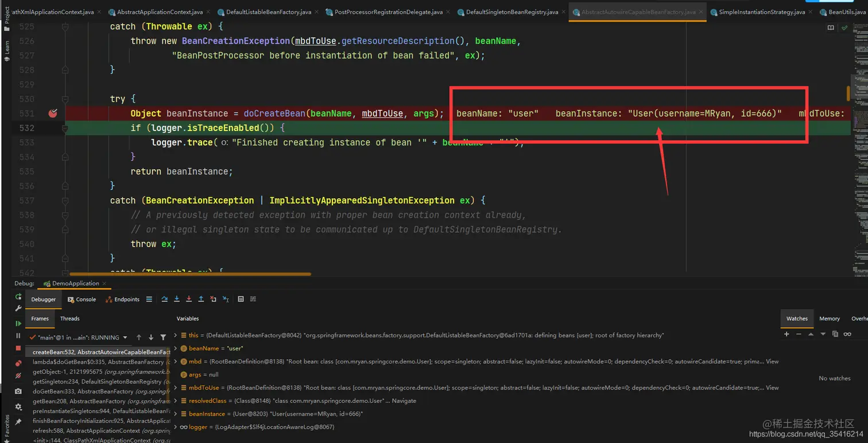Click the inspections green checkmark icon

844,28
